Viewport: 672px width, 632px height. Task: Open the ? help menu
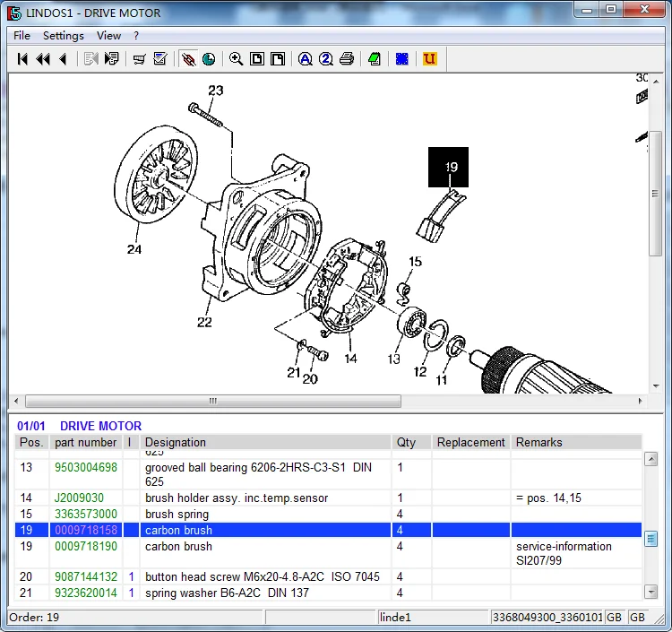136,36
